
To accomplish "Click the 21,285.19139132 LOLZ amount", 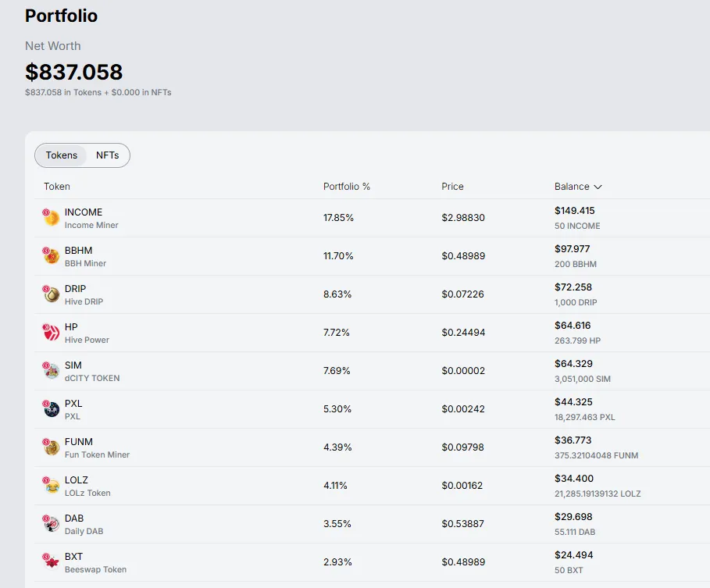I will click(x=598, y=494).
